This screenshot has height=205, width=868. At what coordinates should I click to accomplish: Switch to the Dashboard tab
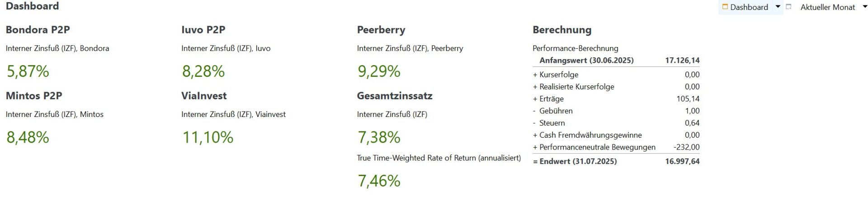click(x=749, y=7)
